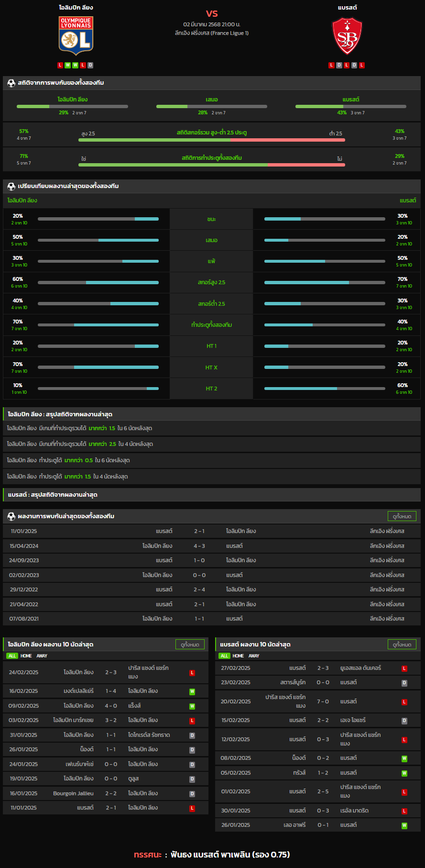This screenshot has width=425, height=868.
Task: Click the เสมอ 28% head-to-head draw bar
Action: [x=212, y=106]
